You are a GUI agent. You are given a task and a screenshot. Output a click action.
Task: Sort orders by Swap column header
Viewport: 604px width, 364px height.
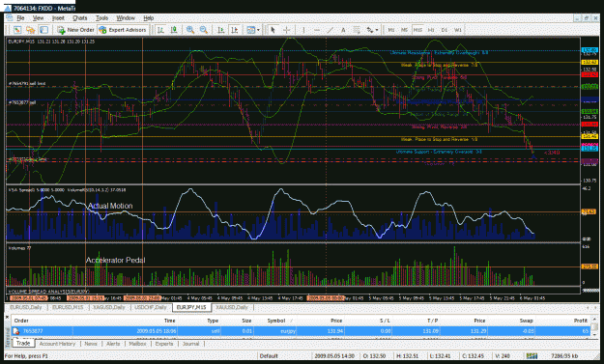pyautogui.click(x=526, y=321)
